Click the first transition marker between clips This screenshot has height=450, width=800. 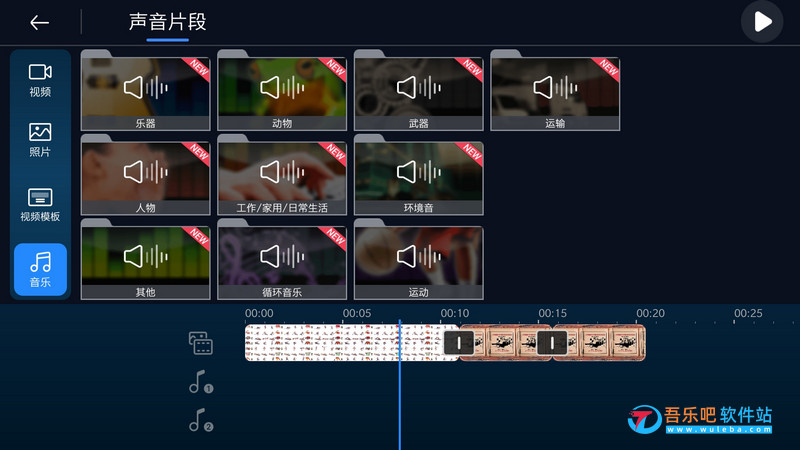coord(459,342)
